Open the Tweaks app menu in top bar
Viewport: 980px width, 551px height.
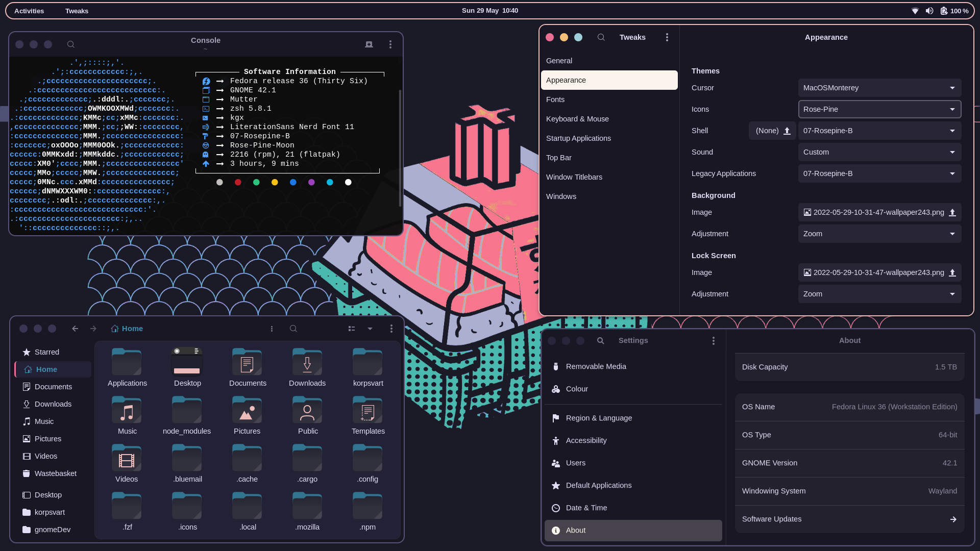click(77, 11)
